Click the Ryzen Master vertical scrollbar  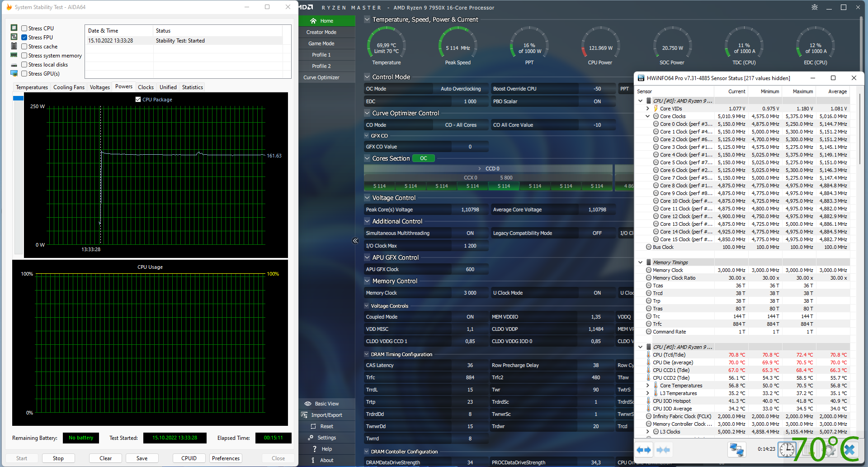tap(860, 44)
